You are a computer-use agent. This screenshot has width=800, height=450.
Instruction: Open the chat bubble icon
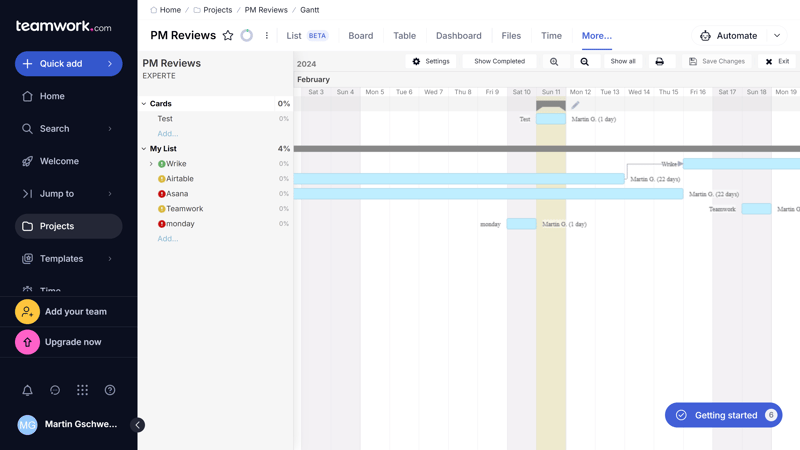coord(55,390)
